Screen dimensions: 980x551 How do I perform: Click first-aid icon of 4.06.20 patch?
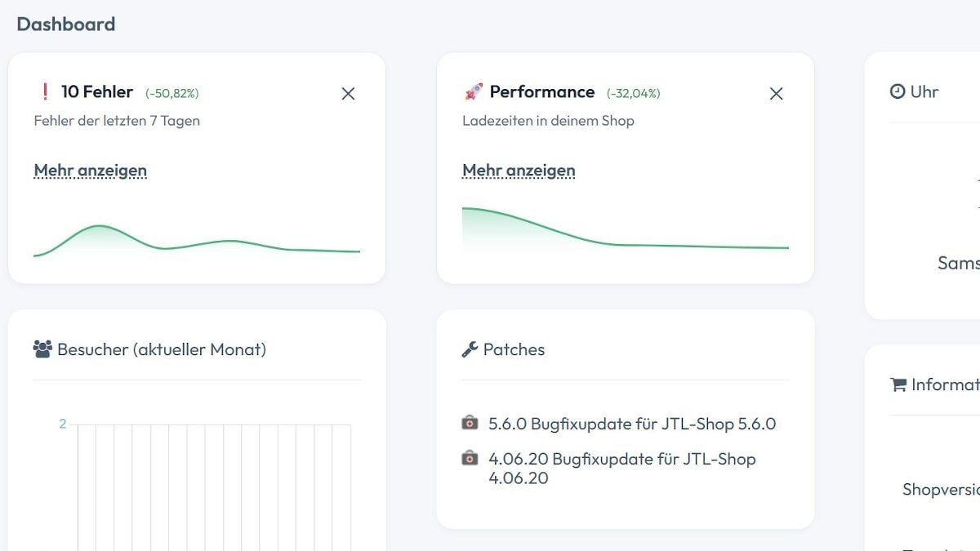tap(470, 458)
